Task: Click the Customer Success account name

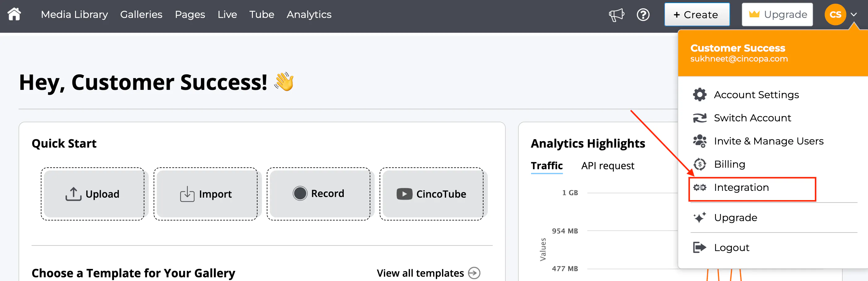Action: (x=738, y=48)
